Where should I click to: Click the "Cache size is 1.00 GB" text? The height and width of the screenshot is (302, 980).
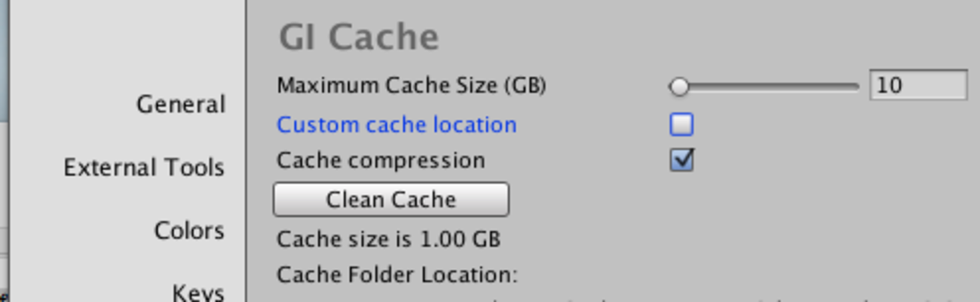click(x=389, y=239)
